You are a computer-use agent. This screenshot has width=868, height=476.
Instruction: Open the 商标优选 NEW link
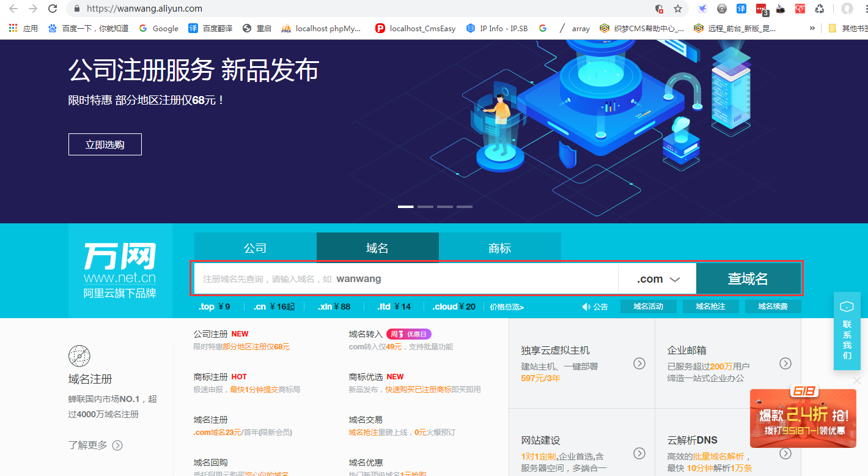tap(377, 376)
